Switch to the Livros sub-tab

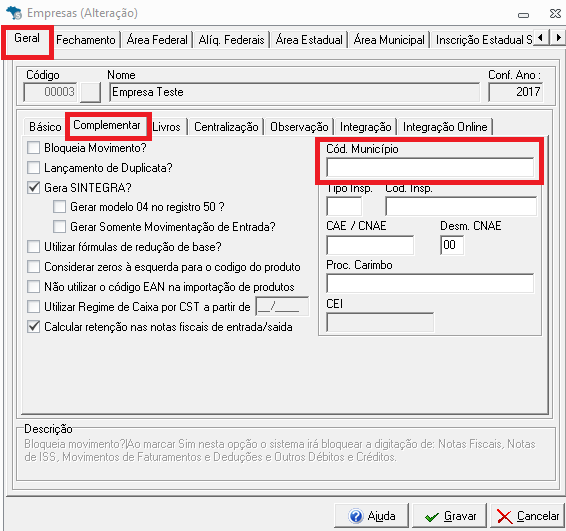click(x=166, y=127)
